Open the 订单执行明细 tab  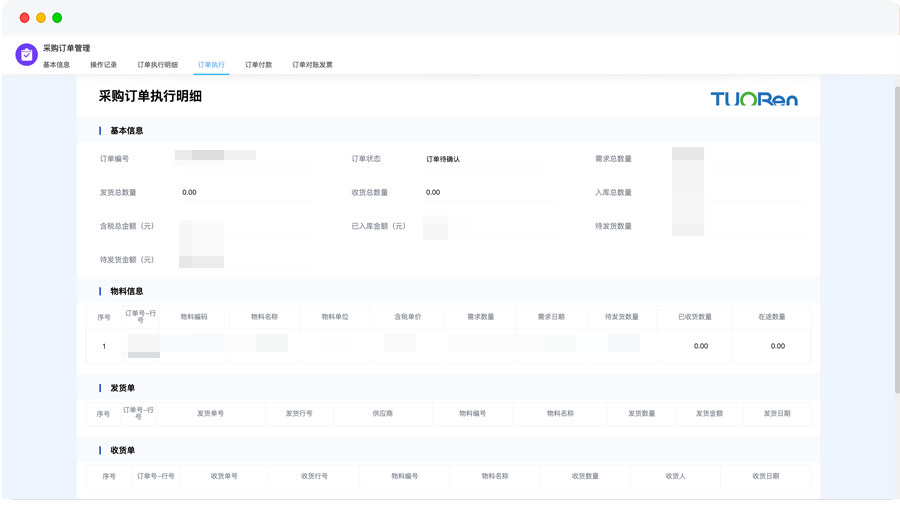click(157, 65)
